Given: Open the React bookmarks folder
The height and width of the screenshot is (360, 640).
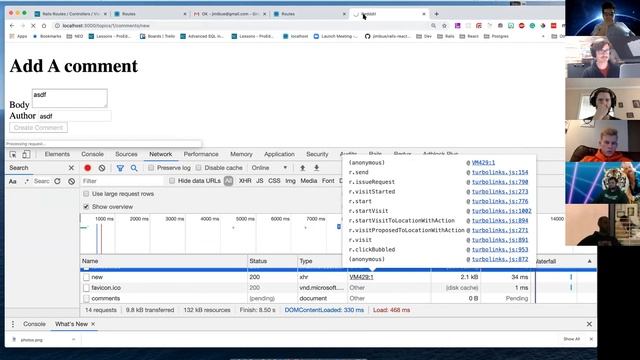Looking at the screenshot, I should (469, 36).
